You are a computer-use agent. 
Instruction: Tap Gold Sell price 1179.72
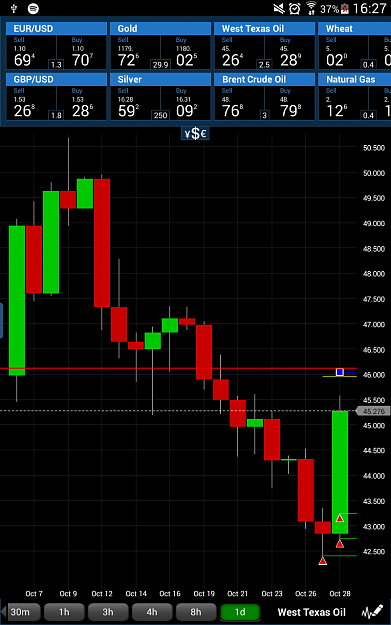click(x=128, y=56)
